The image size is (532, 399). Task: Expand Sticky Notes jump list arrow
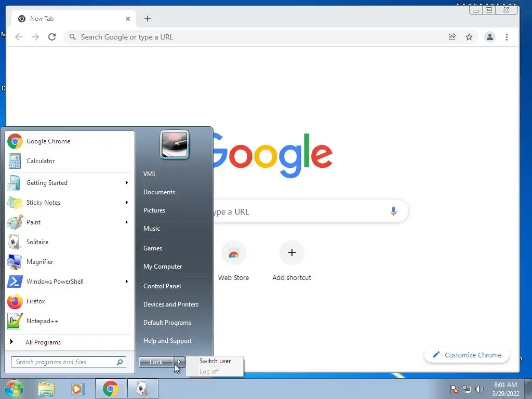pyautogui.click(x=127, y=203)
